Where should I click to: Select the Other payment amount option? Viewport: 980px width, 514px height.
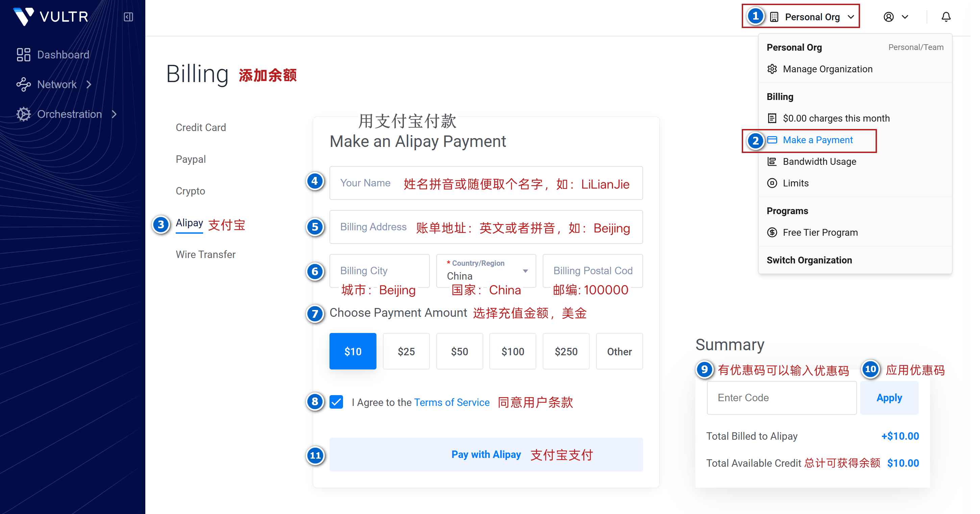pyautogui.click(x=619, y=351)
